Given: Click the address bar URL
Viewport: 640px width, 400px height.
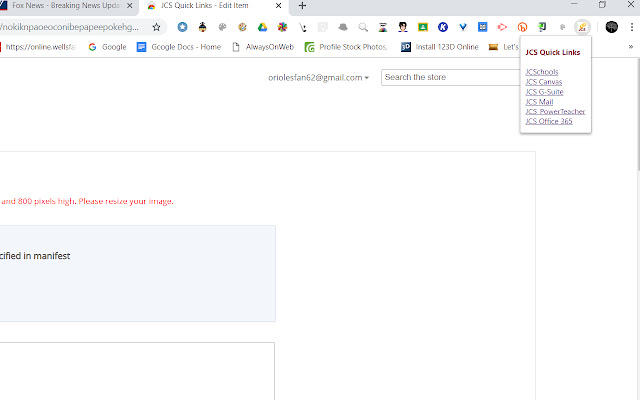Looking at the screenshot, I should click(x=69, y=27).
